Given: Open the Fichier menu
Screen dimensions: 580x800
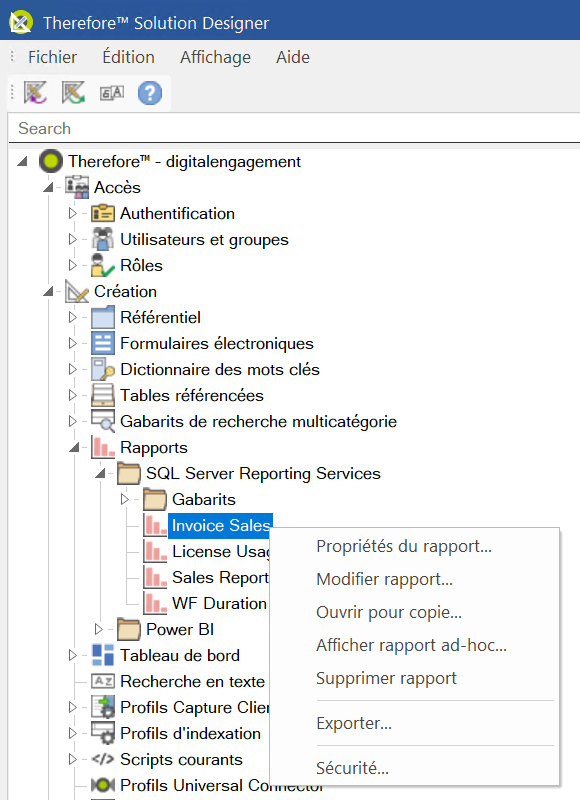Looking at the screenshot, I should click(x=53, y=57).
